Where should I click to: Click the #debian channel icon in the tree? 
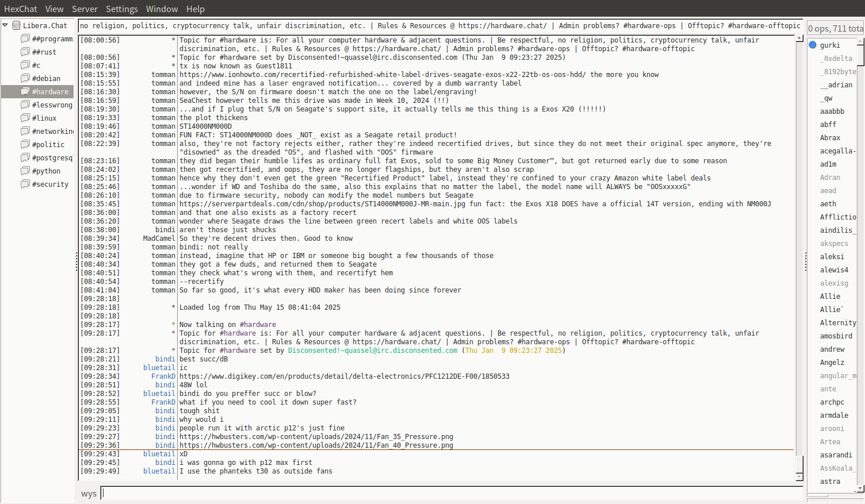coord(25,78)
